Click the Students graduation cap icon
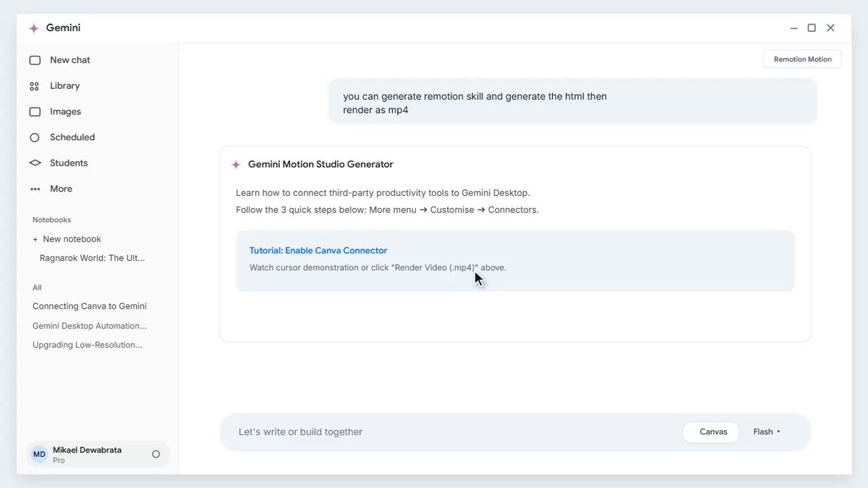Image resolution: width=868 pixels, height=488 pixels. tap(35, 163)
